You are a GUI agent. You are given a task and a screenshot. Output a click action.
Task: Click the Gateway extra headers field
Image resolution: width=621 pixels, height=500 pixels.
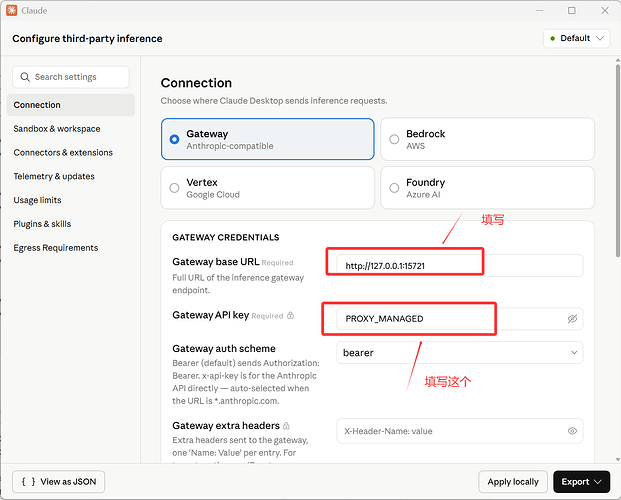point(459,431)
